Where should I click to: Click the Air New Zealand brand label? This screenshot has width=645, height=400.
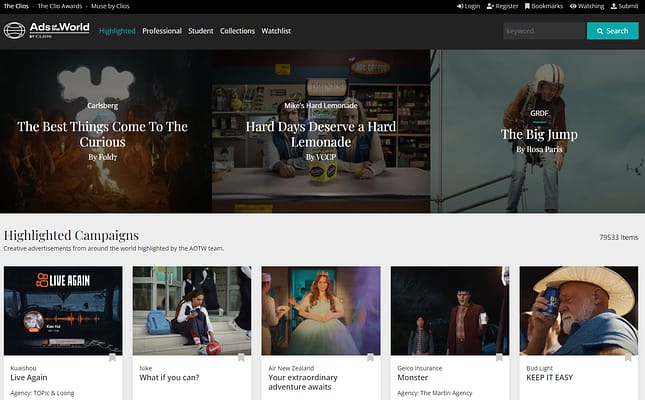(291, 368)
